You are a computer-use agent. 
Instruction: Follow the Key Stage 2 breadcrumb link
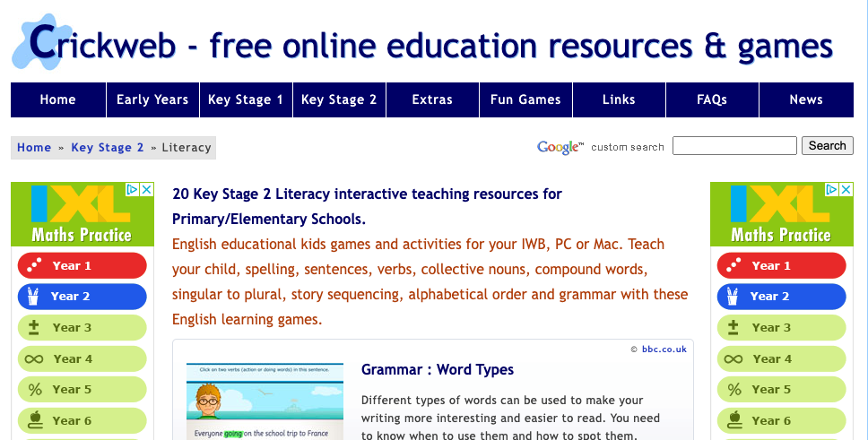click(108, 148)
